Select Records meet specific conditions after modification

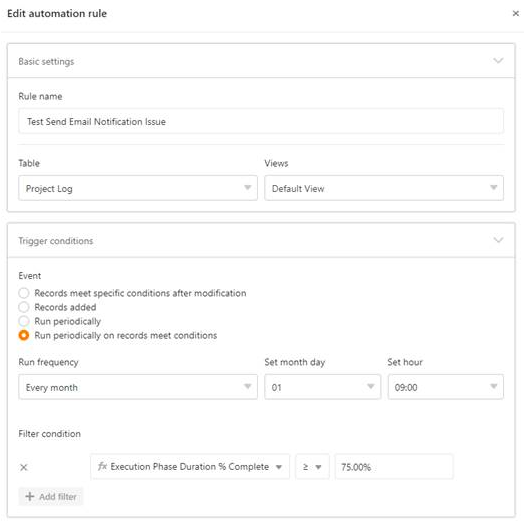coord(23,293)
